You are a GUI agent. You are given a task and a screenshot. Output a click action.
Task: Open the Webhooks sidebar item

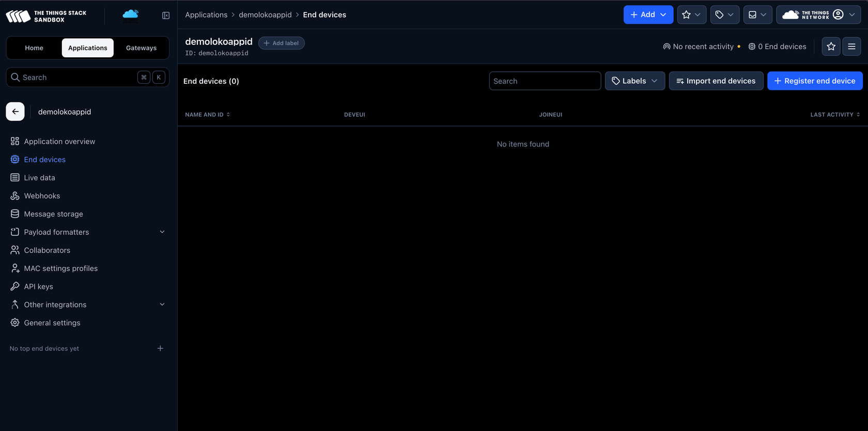tap(42, 196)
